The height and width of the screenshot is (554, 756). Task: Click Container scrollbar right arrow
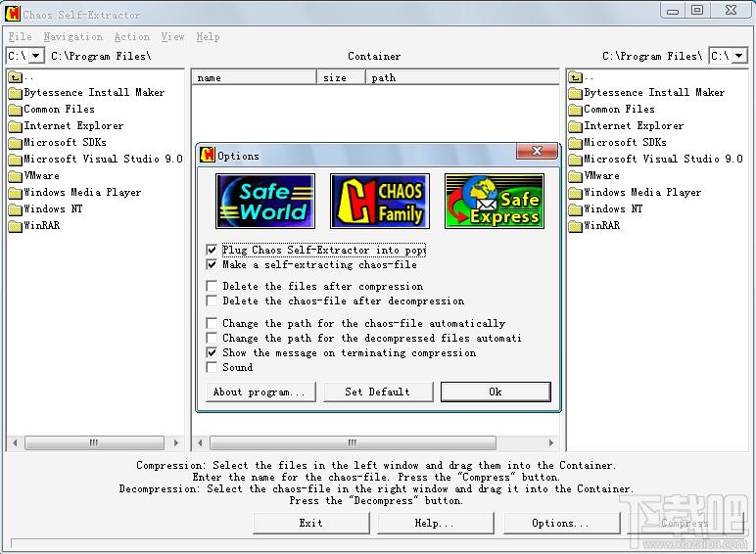point(551,442)
